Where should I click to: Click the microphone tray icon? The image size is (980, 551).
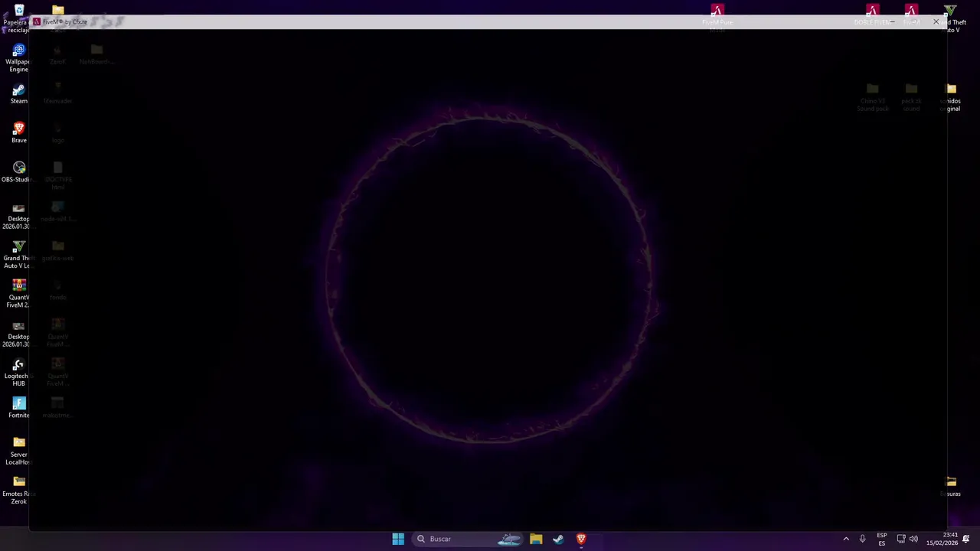(862, 539)
